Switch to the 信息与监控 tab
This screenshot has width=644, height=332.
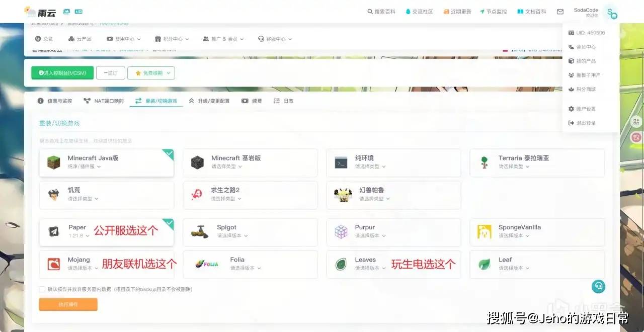[55, 101]
